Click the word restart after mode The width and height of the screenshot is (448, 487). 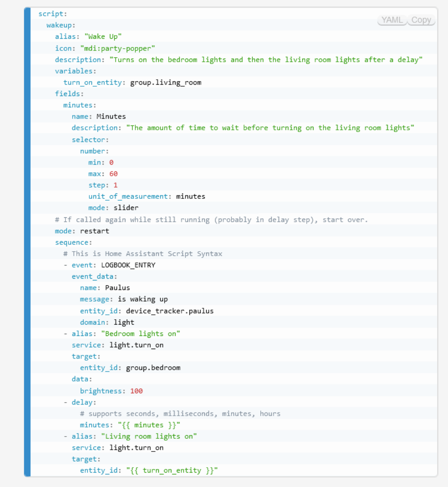click(94, 231)
